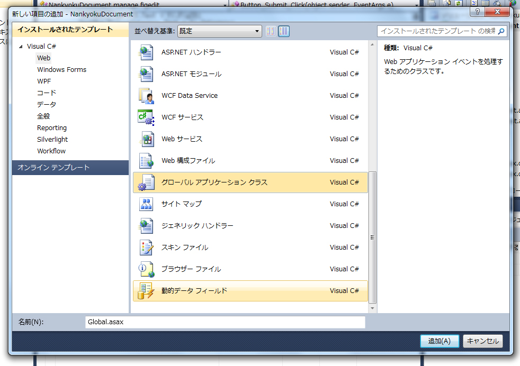This screenshot has width=520, height=366.
Task: Select the グローバル アプリケーション クラス icon
Action: (x=146, y=182)
